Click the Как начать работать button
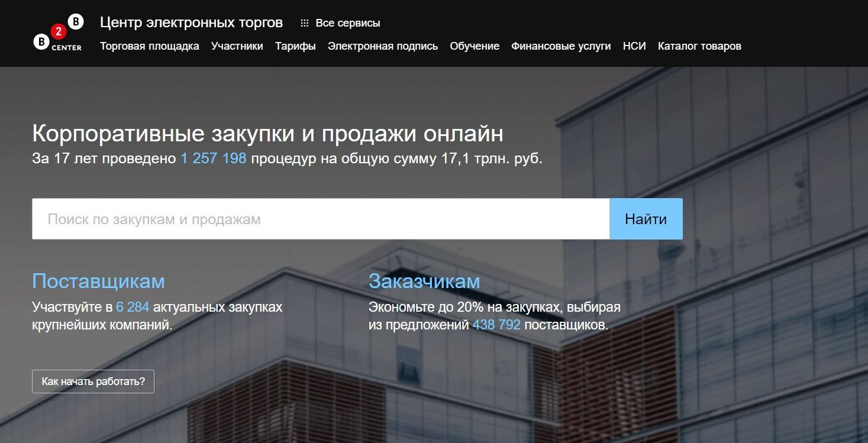This screenshot has width=868, height=443. pos(92,381)
